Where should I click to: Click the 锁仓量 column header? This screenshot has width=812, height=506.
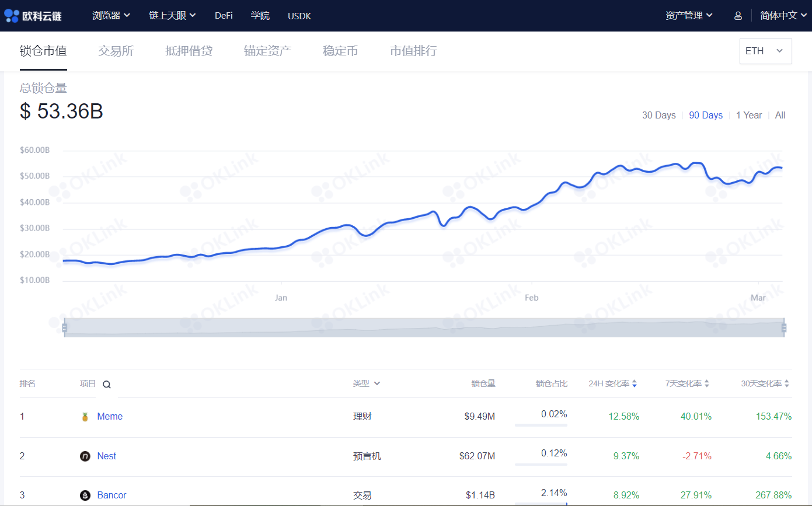click(x=483, y=383)
